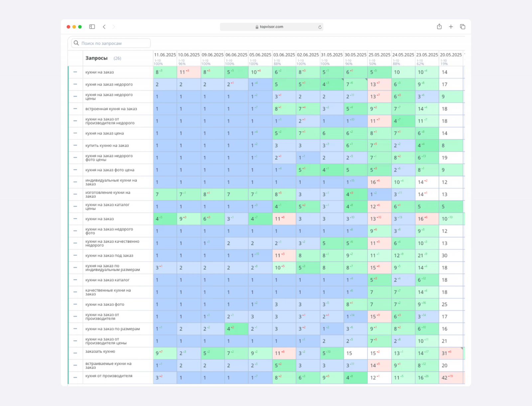This screenshot has width=532, height=406.
Task: Click value 42 in 'кухня от производителя' row
Action: [445, 378]
